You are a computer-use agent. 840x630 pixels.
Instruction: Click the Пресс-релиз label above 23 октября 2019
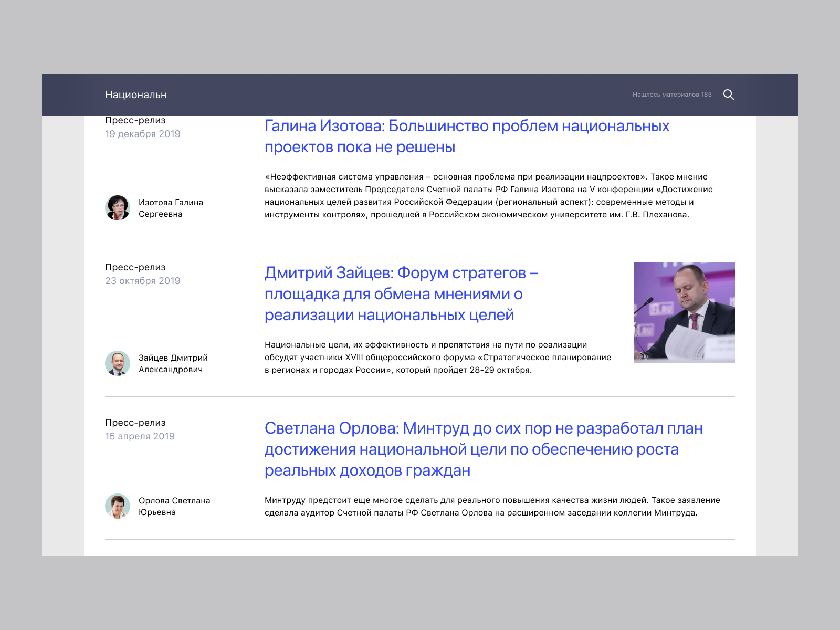pyautogui.click(x=135, y=267)
